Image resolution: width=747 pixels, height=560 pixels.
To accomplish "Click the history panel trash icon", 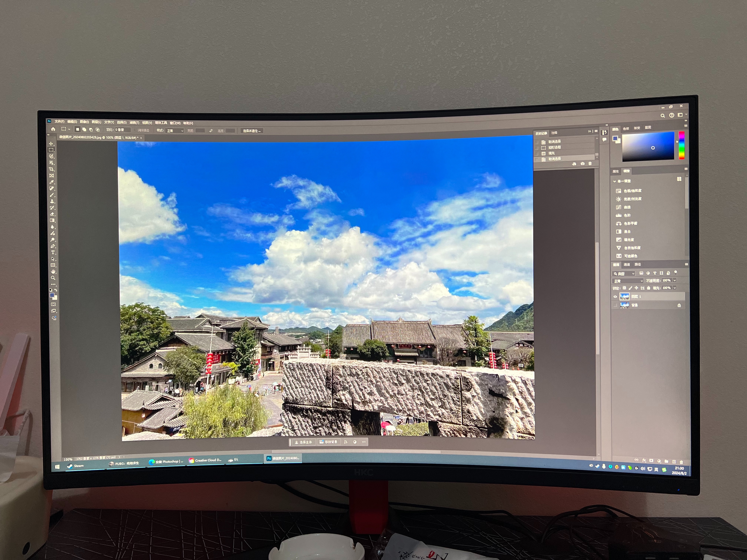I will coord(590,164).
